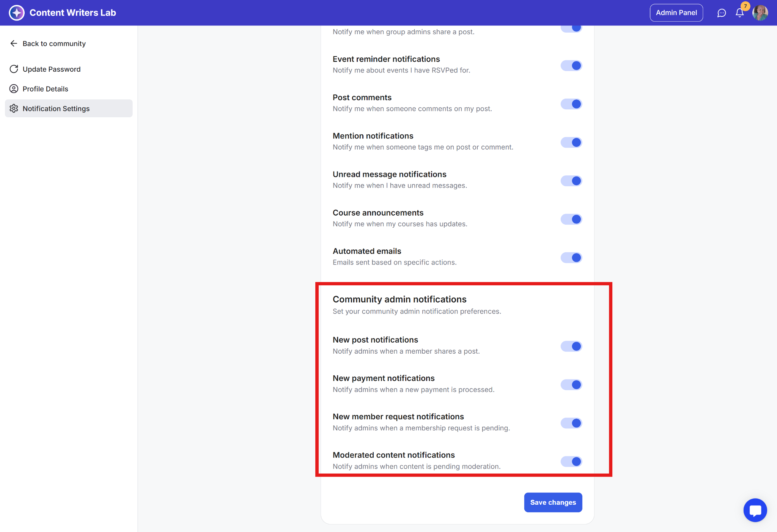Open the messages chat bubble icon
777x532 pixels.
tap(721, 13)
